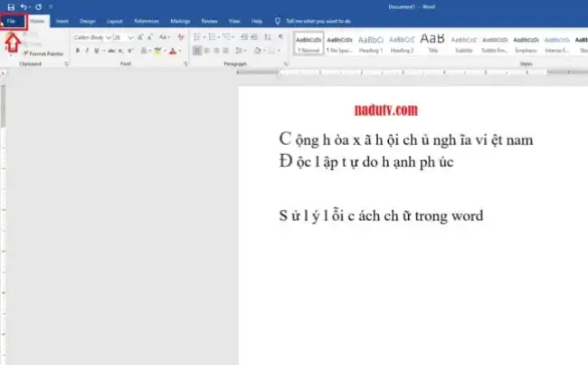Open the Font dialog launcher

[185, 63]
